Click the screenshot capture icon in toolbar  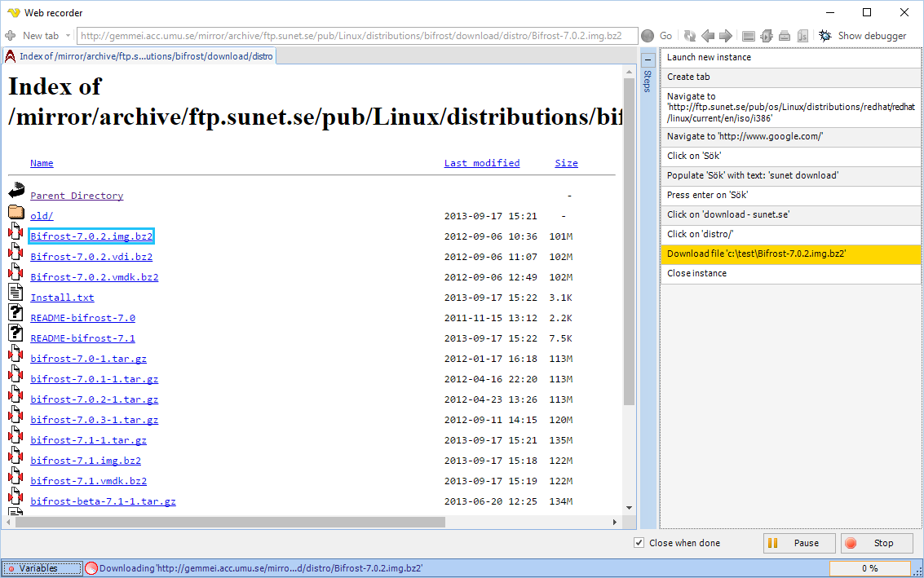click(x=749, y=36)
